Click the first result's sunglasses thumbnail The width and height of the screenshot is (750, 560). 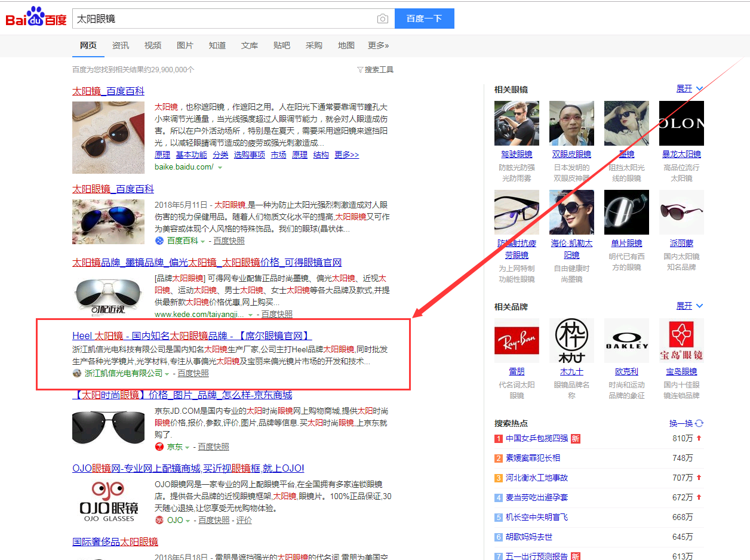tap(108, 137)
